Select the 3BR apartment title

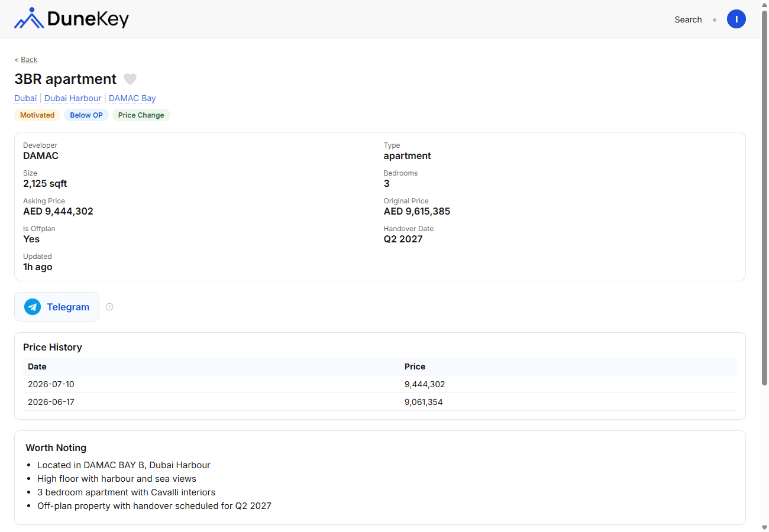point(66,79)
